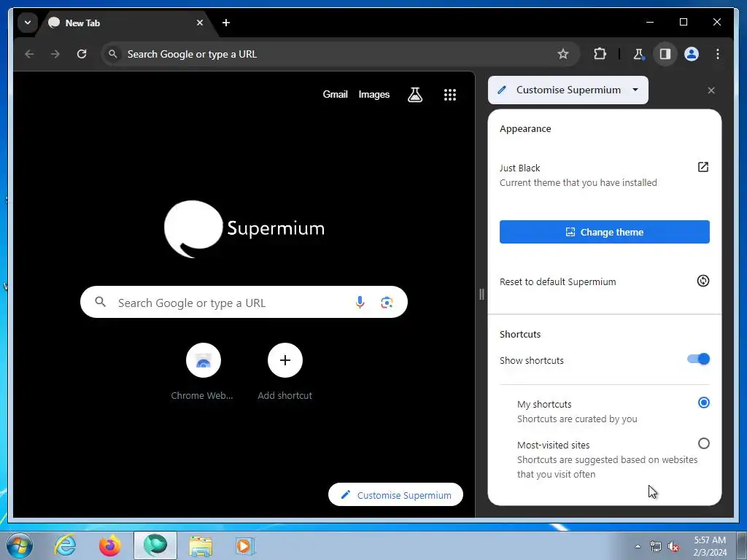Click the Customise Supermium button on page

coord(395,495)
